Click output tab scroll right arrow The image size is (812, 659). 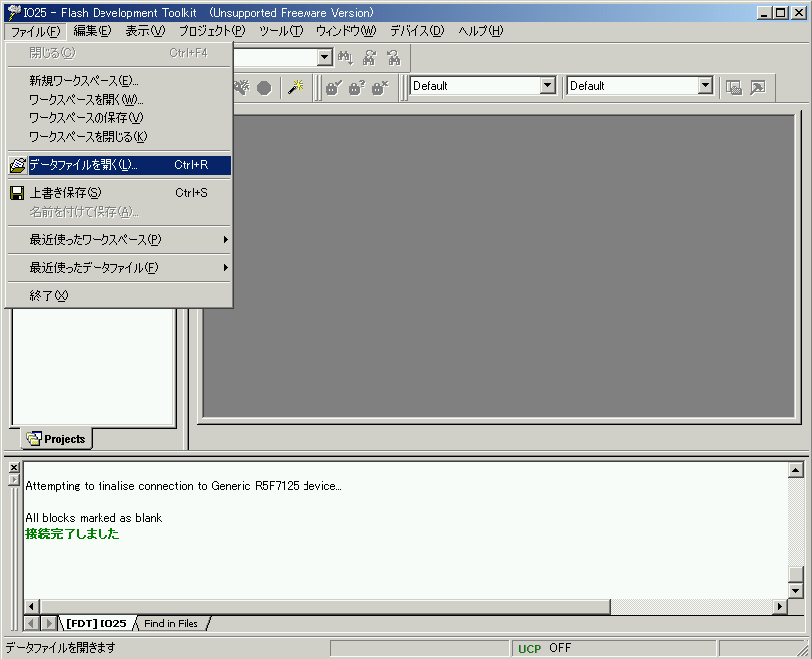click(49, 624)
